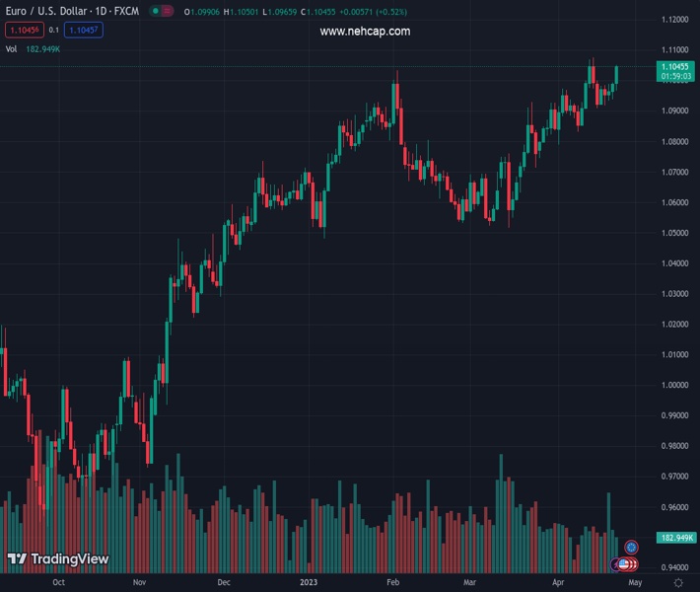Click the US flag economic event marker
Screen dimensions: 700x592
point(624,563)
